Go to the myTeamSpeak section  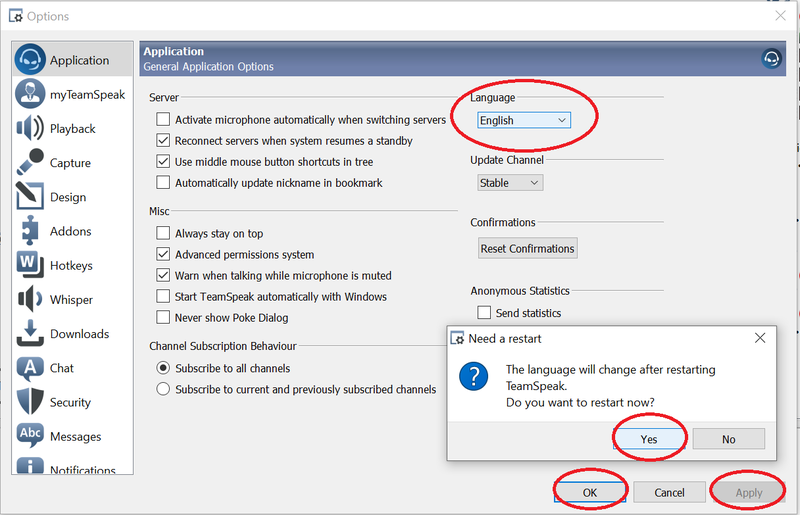pos(87,94)
